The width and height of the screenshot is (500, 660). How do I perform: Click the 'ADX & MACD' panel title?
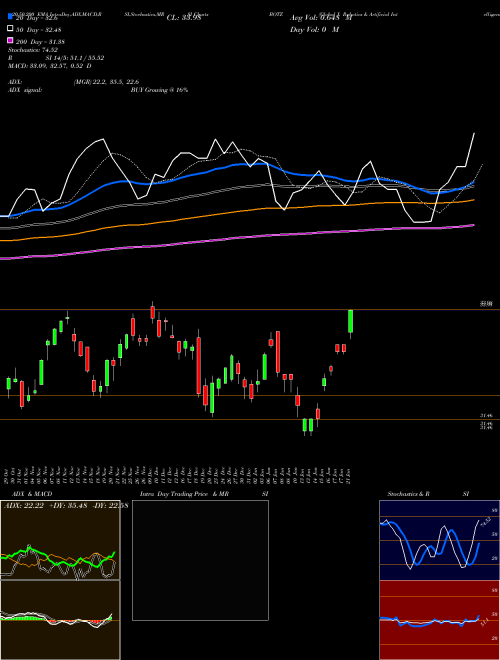click(x=32, y=494)
